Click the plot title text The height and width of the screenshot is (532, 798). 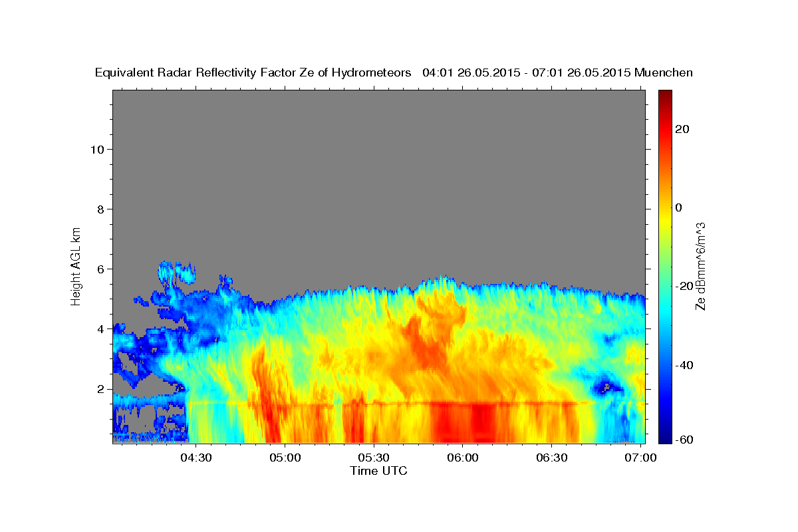coord(394,72)
